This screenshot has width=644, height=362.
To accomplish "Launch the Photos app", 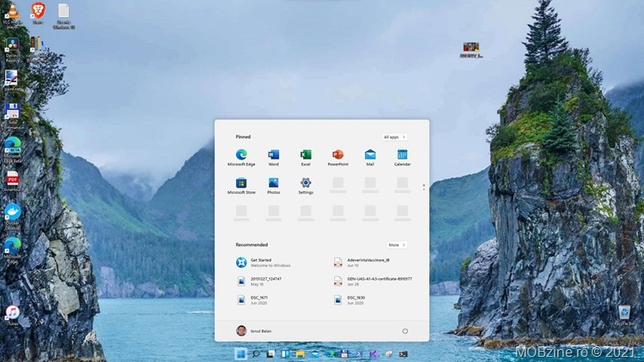I will (273, 184).
